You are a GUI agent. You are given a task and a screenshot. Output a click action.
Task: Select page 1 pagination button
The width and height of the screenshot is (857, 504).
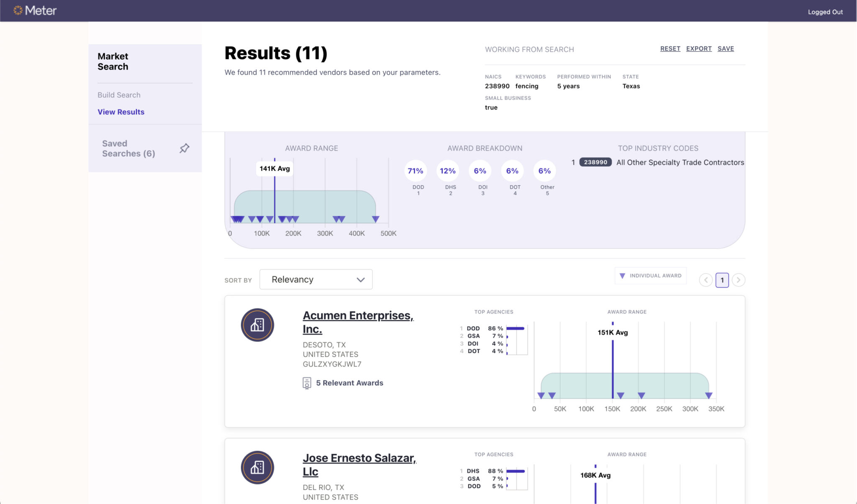tap(722, 280)
